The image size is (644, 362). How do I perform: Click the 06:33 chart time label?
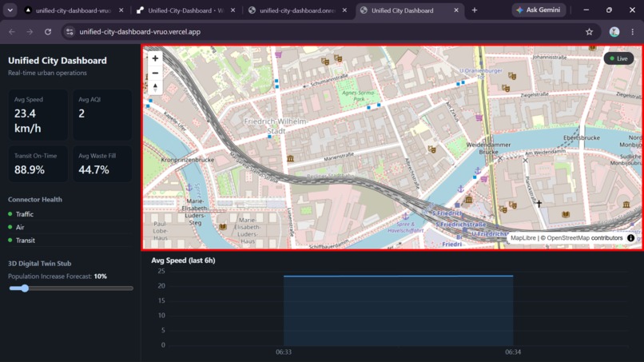tap(284, 352)
